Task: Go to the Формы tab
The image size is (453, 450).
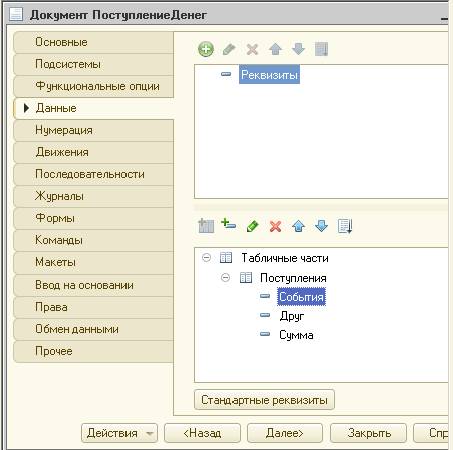Action: pos(94,218)
